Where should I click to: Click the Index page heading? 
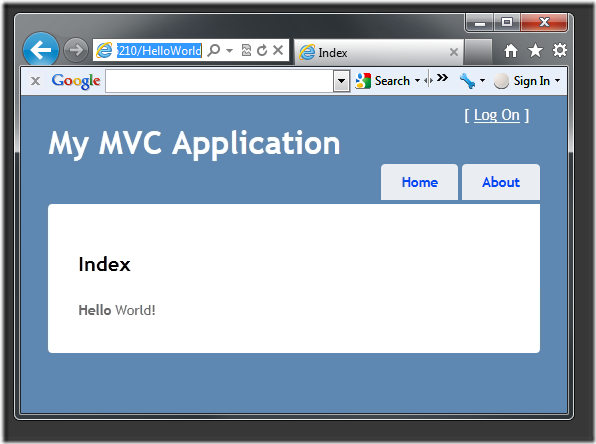[104, 264]
